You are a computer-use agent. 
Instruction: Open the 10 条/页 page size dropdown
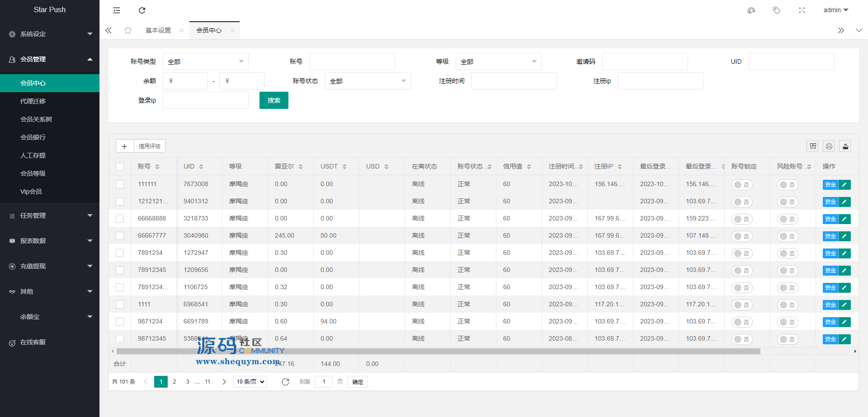coord(250,382)
